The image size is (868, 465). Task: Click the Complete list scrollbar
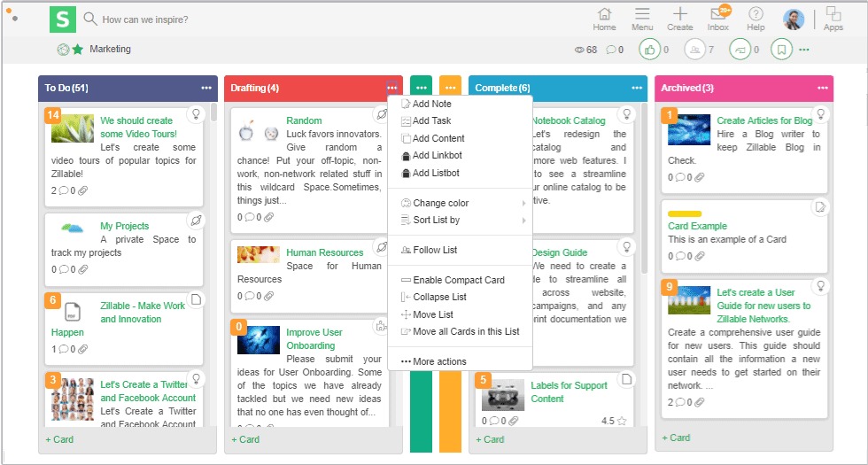[644, 188]
